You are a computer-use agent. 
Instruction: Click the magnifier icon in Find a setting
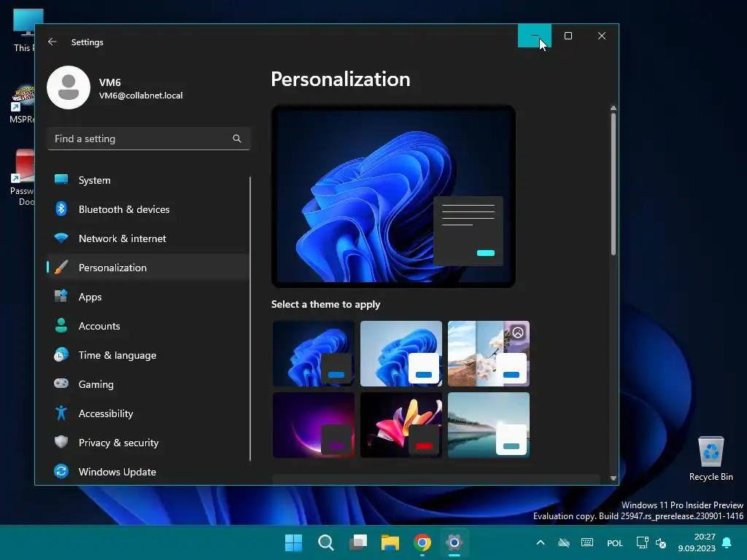click(237, 139)
